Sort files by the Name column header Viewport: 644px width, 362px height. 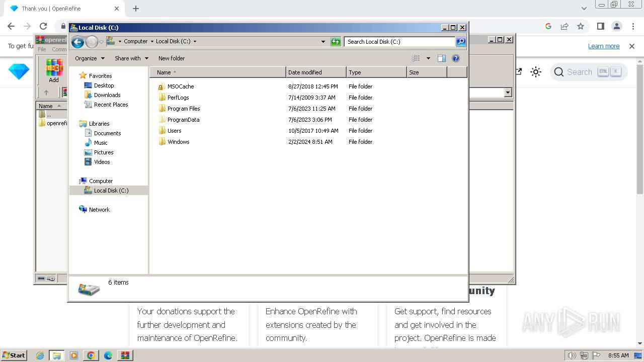[217, 72]
